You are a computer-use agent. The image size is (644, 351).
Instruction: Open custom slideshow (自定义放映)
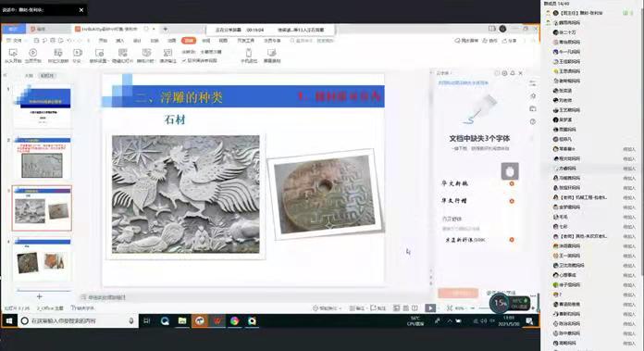[x=58, y=56]
